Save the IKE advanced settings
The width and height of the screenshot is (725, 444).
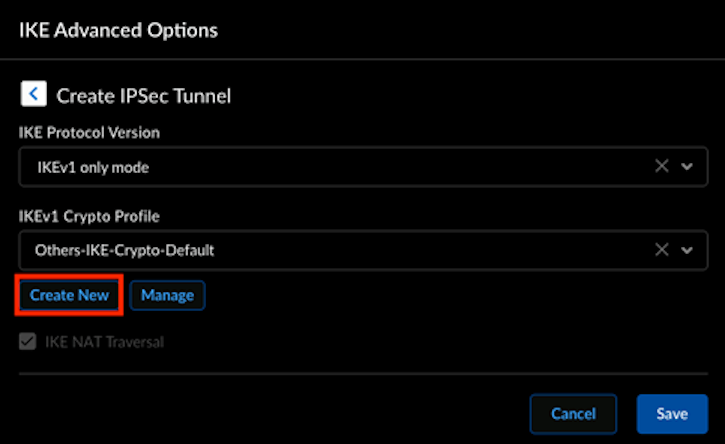click(x=671, y=413)
